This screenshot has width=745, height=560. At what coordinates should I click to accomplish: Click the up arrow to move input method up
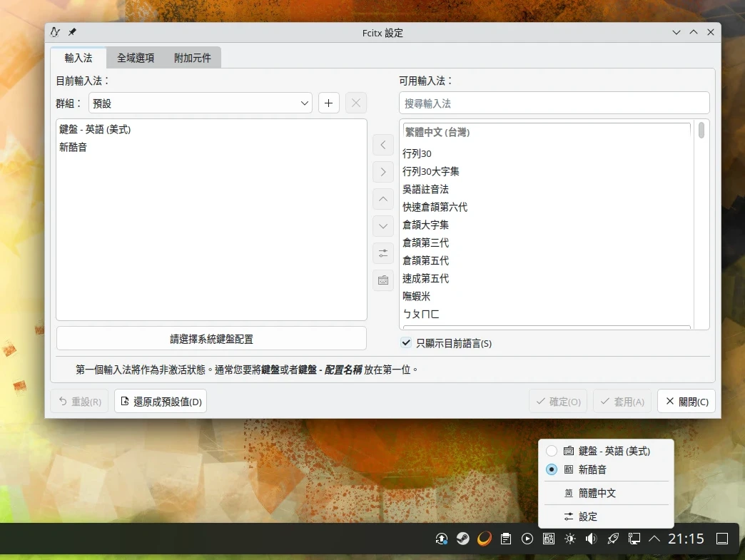pos(383,199)
